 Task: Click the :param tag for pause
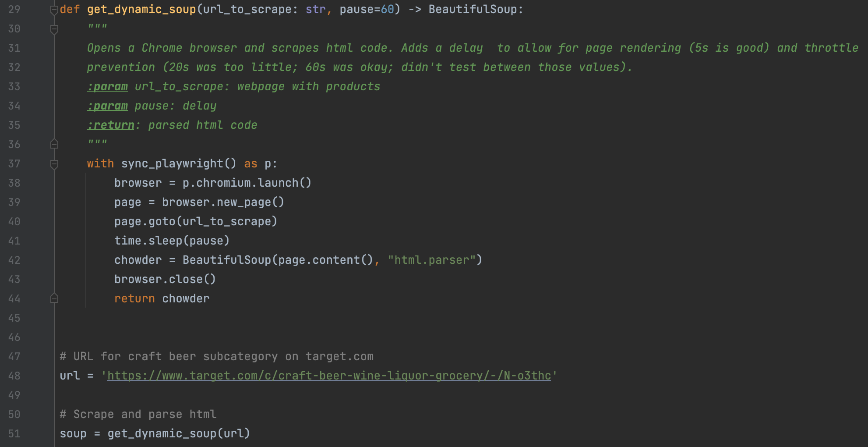pos(108,106)
